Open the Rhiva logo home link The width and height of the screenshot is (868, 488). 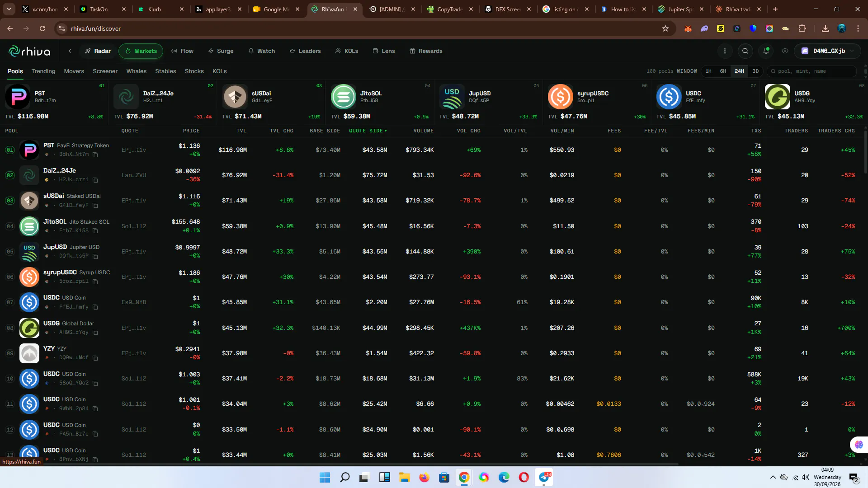[29, 51]
